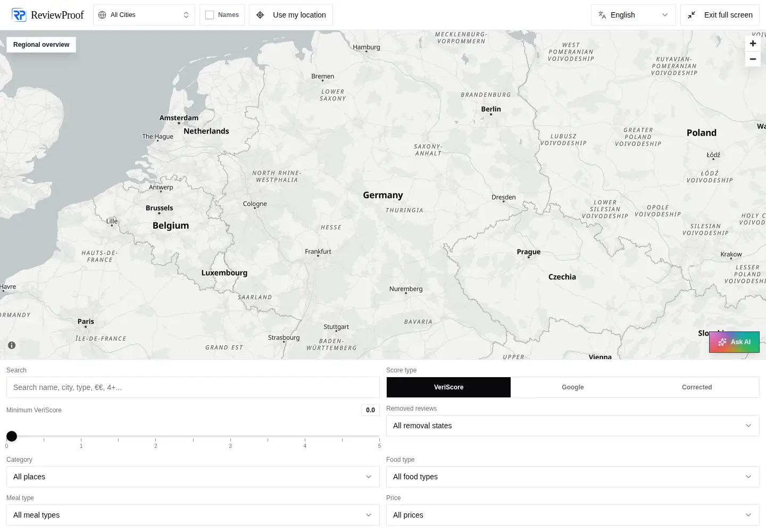Switch to Google score type
Viewport: 766px width, 532px height.
coord(573,387)
